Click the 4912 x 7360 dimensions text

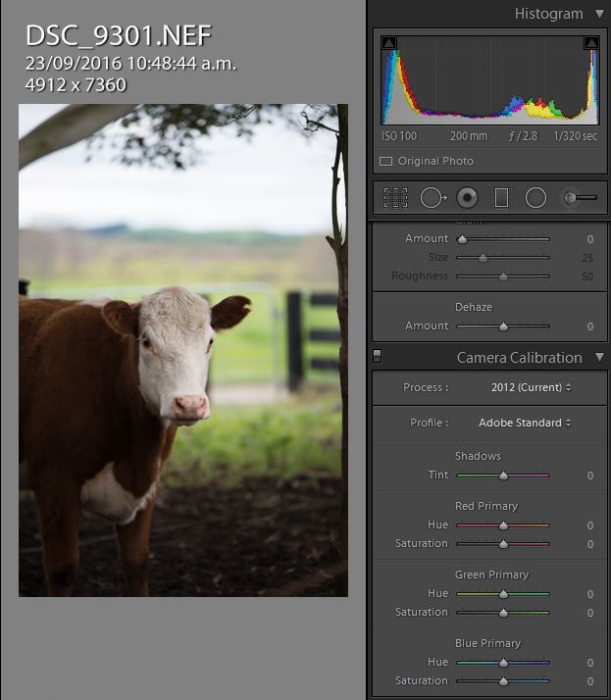76,85
